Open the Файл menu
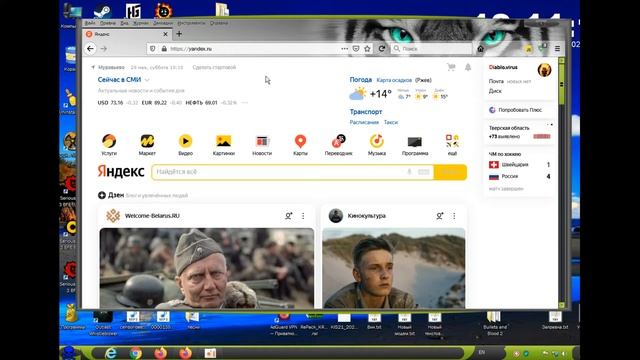640x360 pixels. pos(90,23)
